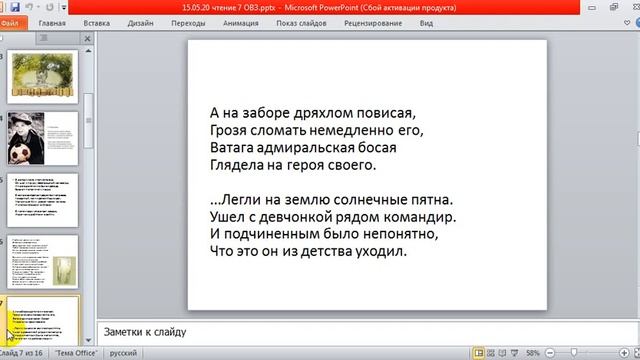Repeat the last action from the toolbar

(49, 7)
